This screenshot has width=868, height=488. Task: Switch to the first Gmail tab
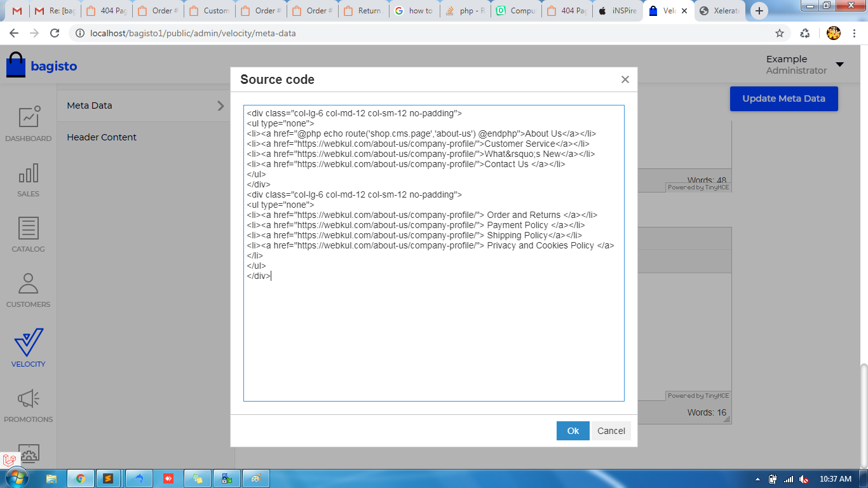click(17, 11)
